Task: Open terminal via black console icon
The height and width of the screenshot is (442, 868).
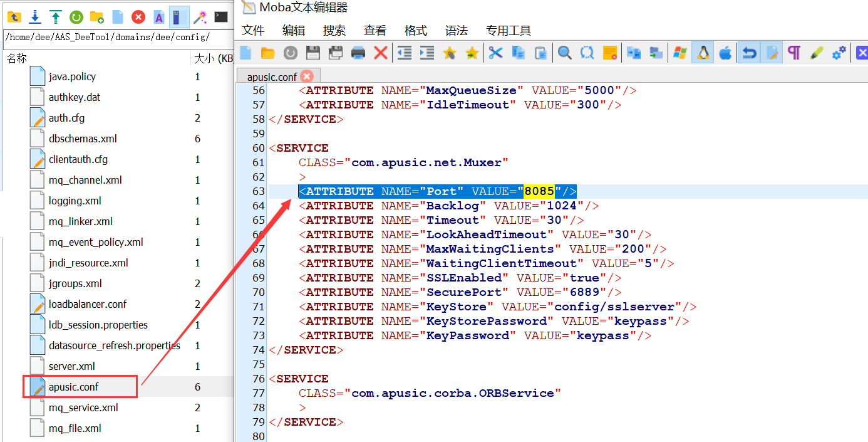Action: 221,17
